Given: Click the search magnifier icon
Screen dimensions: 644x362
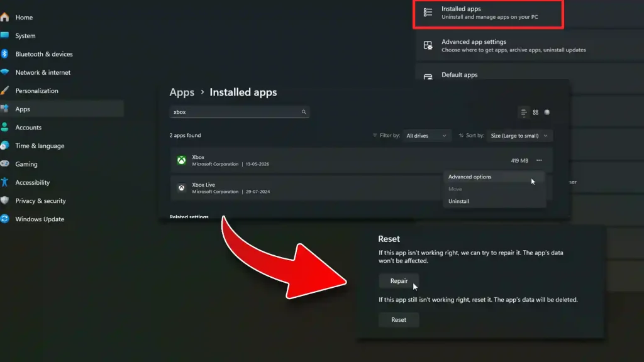Looking at the screenshot, I should [x=304, y=112].
